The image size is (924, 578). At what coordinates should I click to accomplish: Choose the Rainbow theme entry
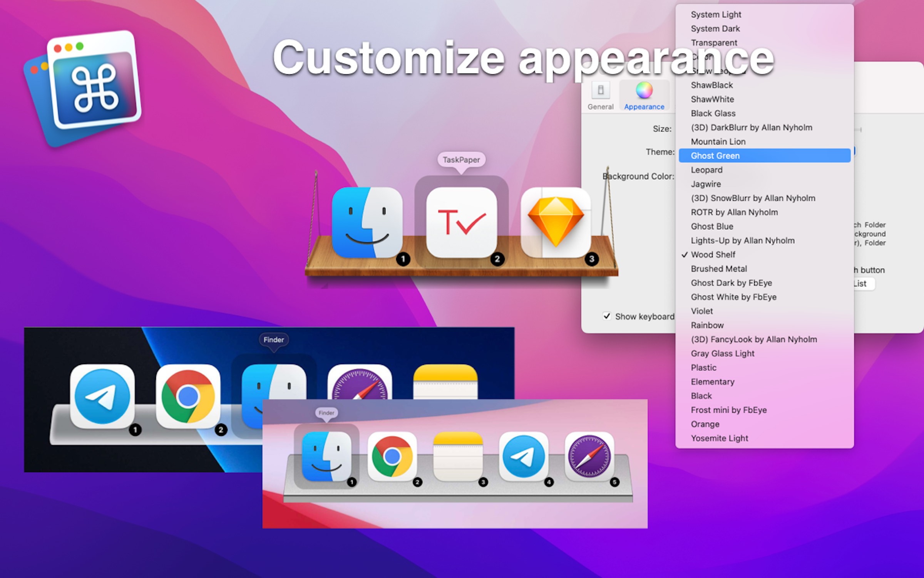pyautogui.click(x=708, y=325)
